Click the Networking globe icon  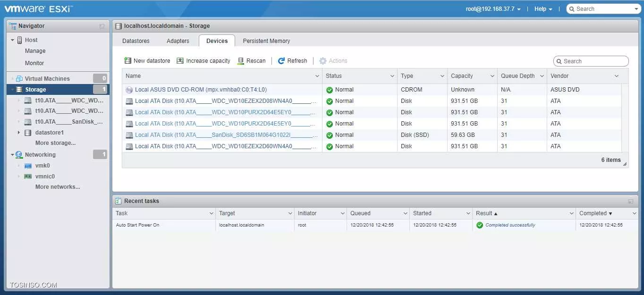(19, 155)
